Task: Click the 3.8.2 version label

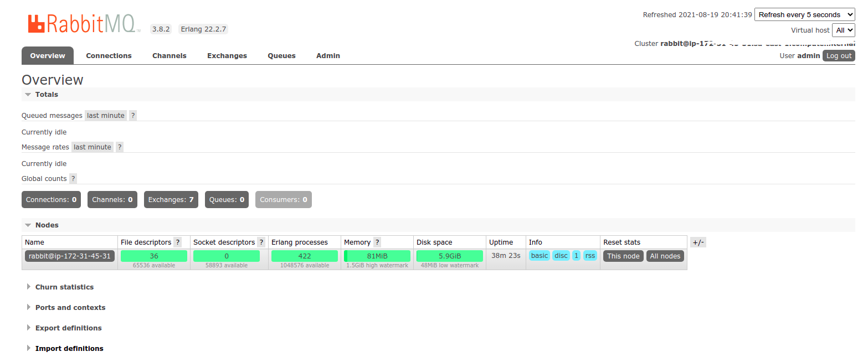Action: pos(162,29)
